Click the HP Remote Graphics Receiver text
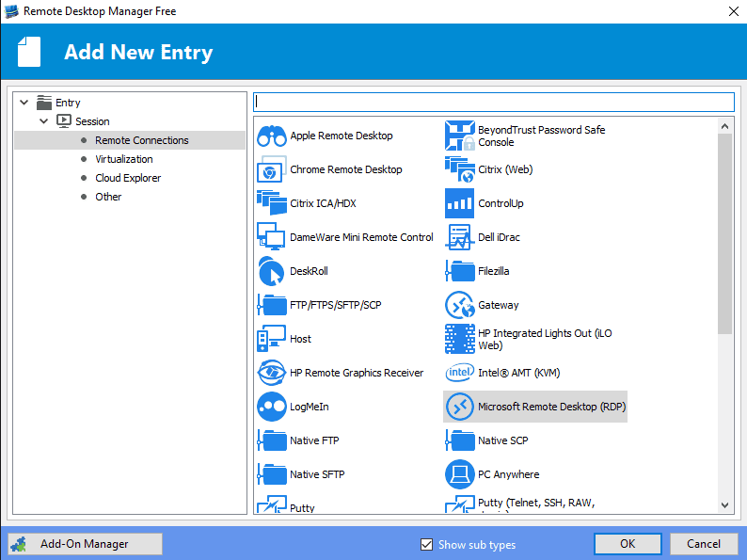Image resolution: width=747 pixels, height=560 pixels. point(357,373)
